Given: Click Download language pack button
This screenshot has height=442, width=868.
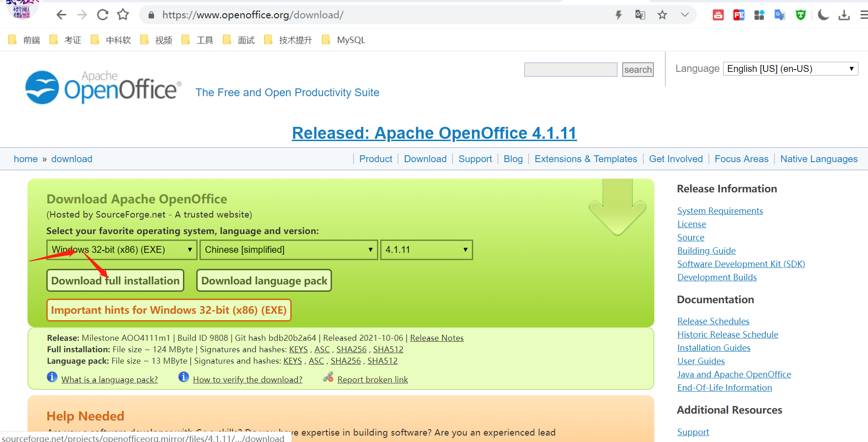Looking at the screenshot, I should (264, 281).
